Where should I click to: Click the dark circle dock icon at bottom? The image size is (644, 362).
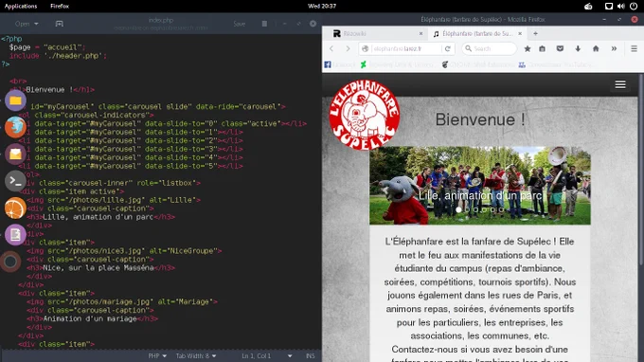tap(10, 262)
